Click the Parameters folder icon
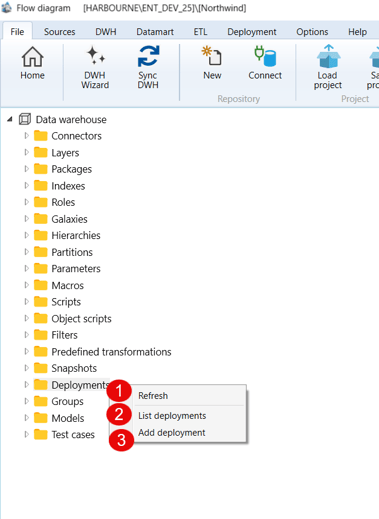379x519 pixels. [x=41, y=268]
